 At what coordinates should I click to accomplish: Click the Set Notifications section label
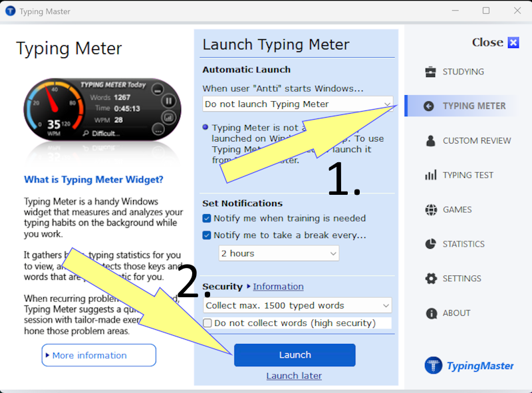point(242,203)
